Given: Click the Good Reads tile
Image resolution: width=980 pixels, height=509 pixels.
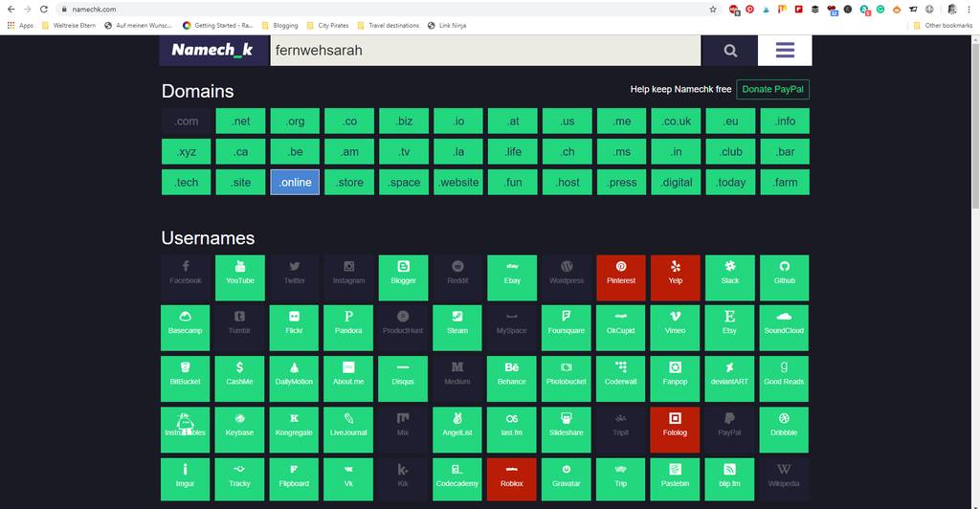Looking at the screenshot, I should [x=783, y=379].
